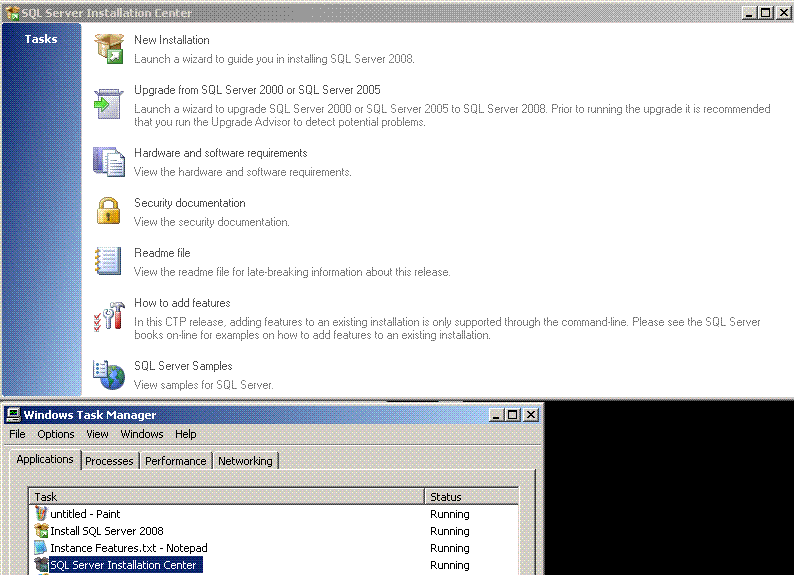794x575 pixels.
Task: Click the 'View samples for SQL Server.' description
Action: tap(204, 385)
